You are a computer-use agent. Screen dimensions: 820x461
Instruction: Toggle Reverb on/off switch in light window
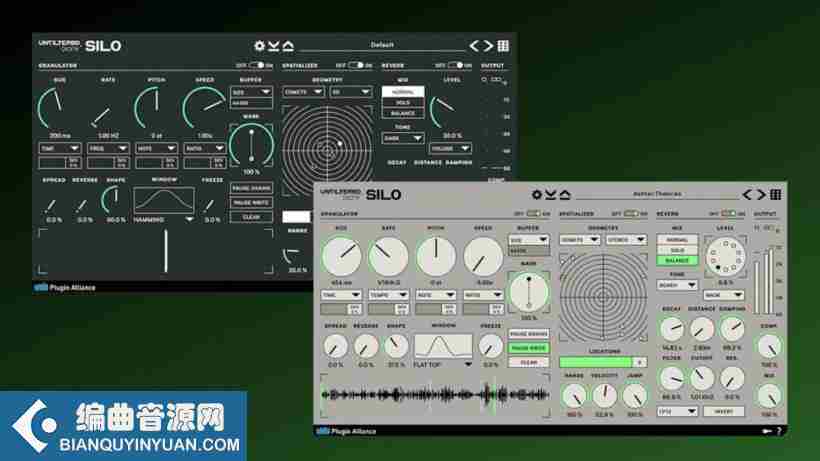click(728, 214)
